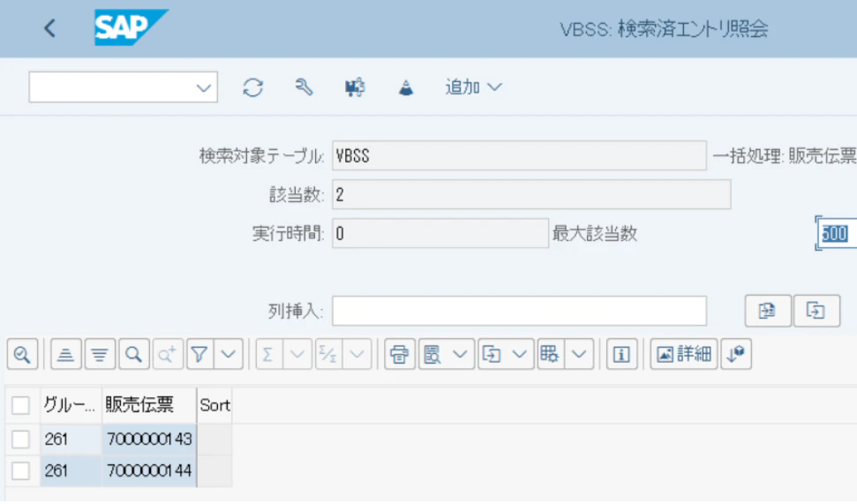Click the Subtotals icon
Viewport: 857px width, 504px height.
[x=328, y=354]
